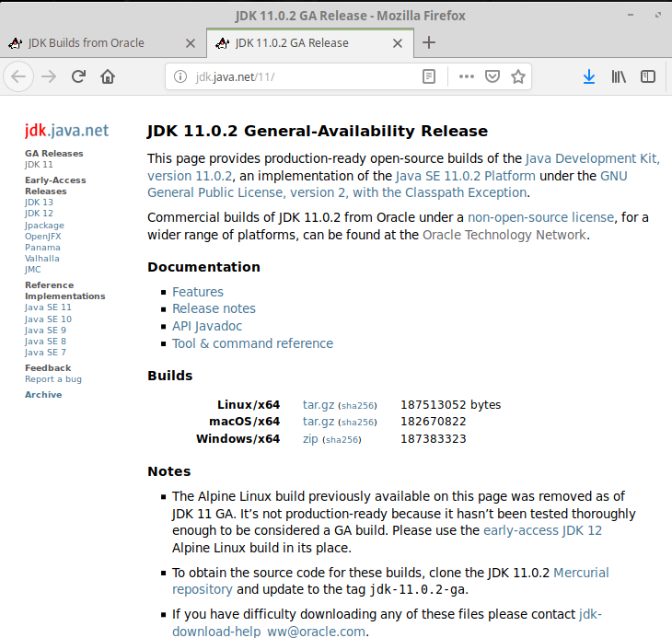Open page actions three-dots menu
Image resolution: width=672 pixels, height=638 pixels.
(467, 76)
